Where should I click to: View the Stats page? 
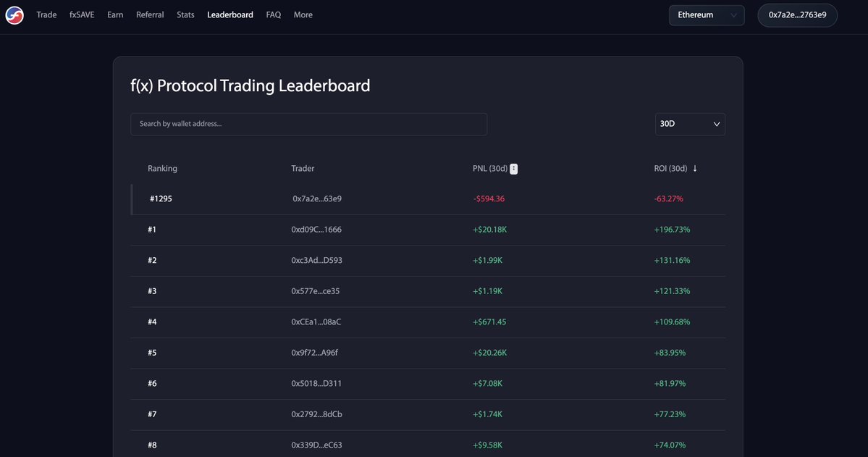tap(185, 15)
